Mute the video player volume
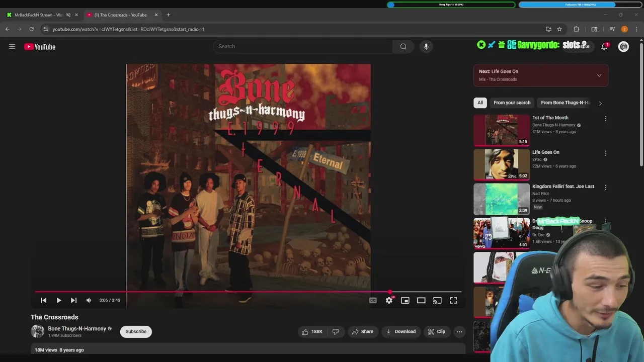 point(89,300)
